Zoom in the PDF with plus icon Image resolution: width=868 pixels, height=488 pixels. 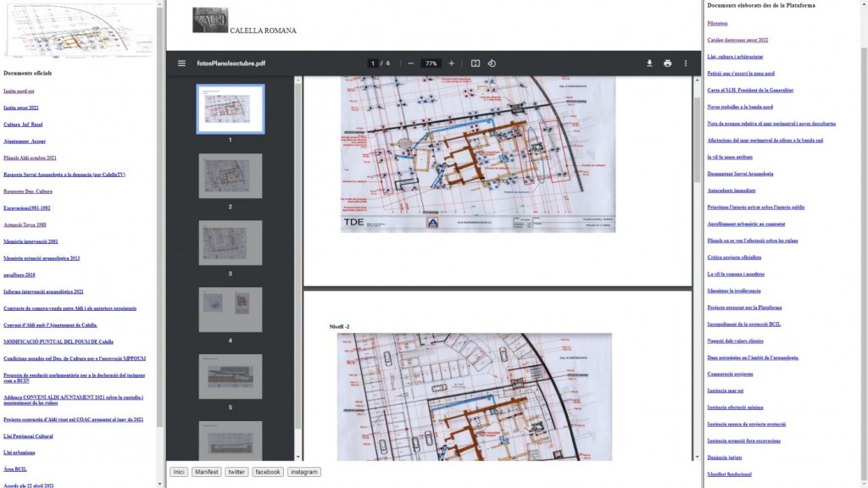click(x=451, y=64)
